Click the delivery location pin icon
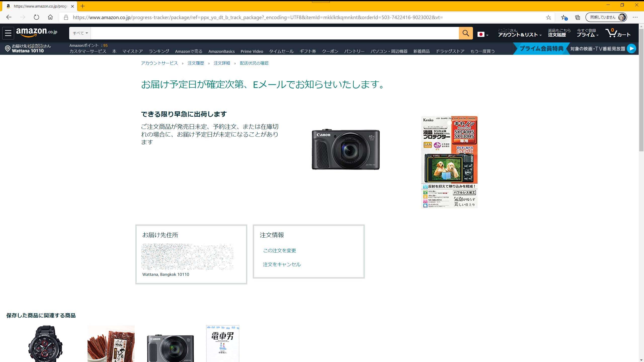The height and width of the screenshot is (362, 644). pos(8,49)
